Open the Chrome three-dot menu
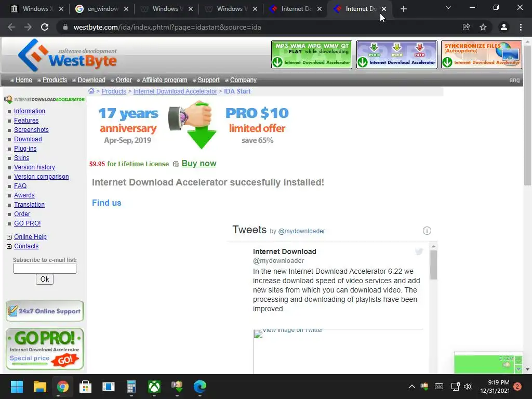 [x=521, y=27]
